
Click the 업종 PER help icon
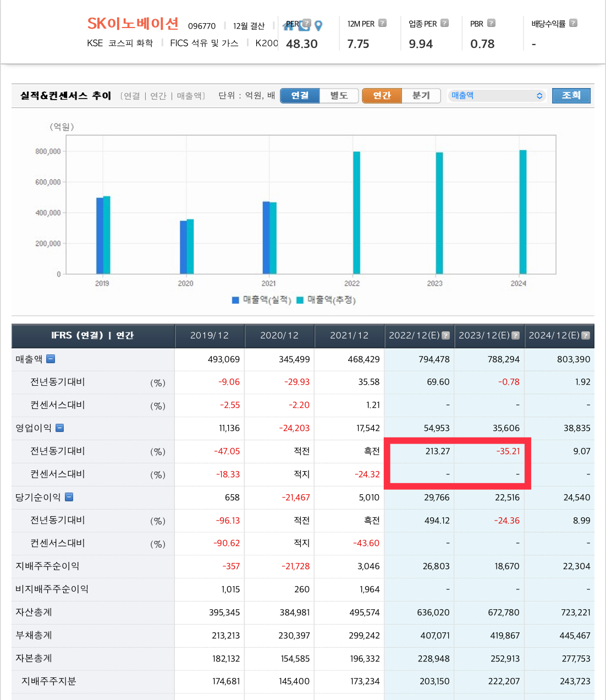pos(444,23)
